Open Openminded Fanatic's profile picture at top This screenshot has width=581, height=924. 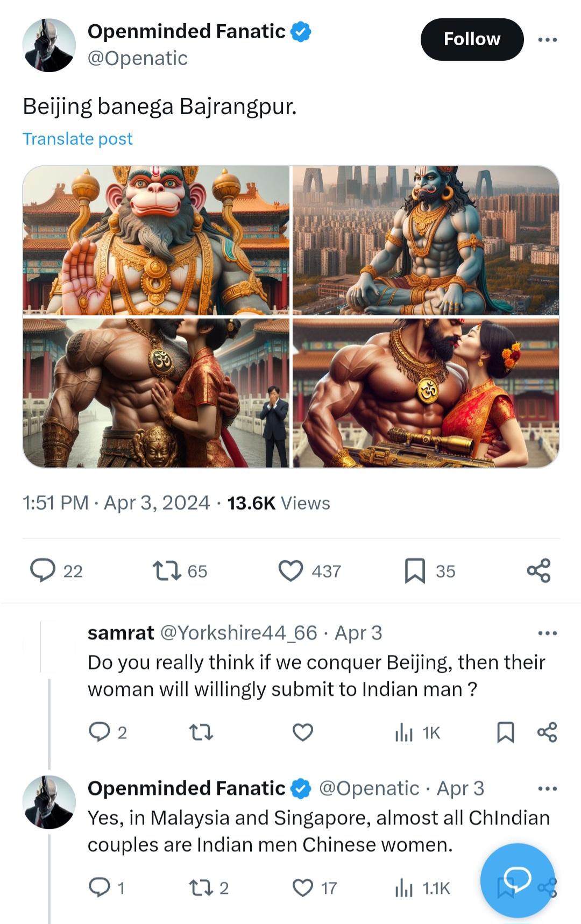[49, 45]
